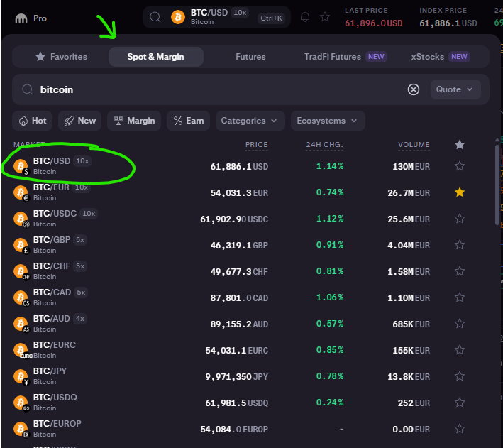The height and width of the screenshot is (448, 503).
Task: Click the 5x leverage badge on BTC/CAD
Action: pyautogui.click(x=81, y=293)
